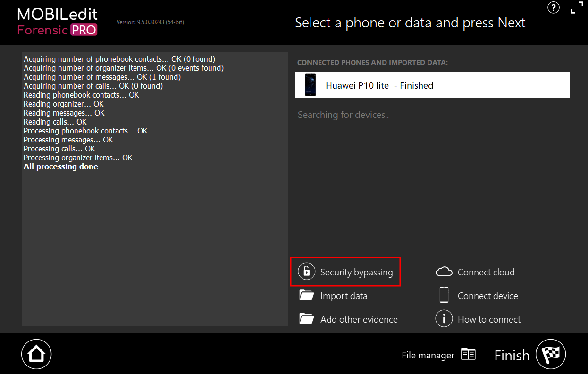Click the File manager panes icon
This screenshot has height=374, width=588.
click(x=468, y=354)
